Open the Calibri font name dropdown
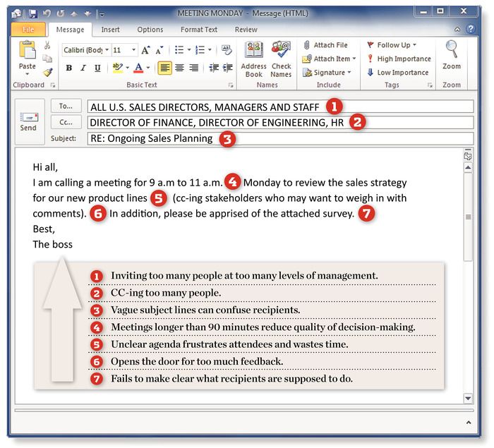The image size is (494, 448). pyautogui.click(x=107, y=50)
